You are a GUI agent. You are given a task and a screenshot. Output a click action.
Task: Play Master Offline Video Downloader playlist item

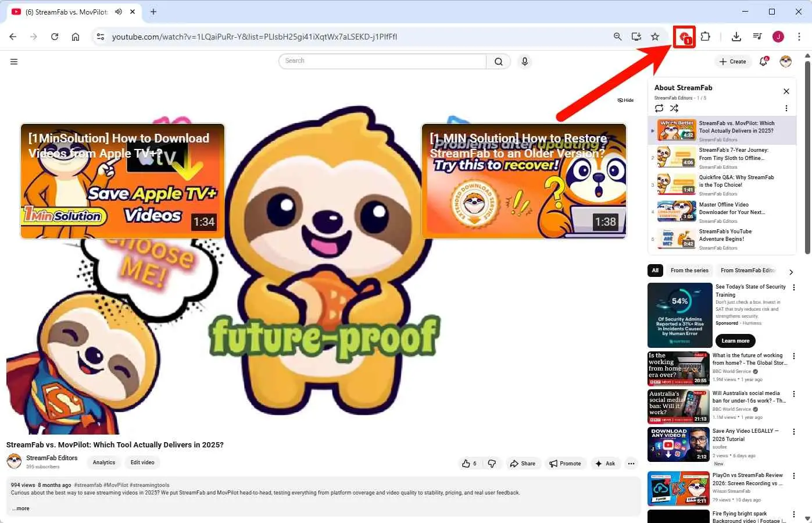coord(722,212)
